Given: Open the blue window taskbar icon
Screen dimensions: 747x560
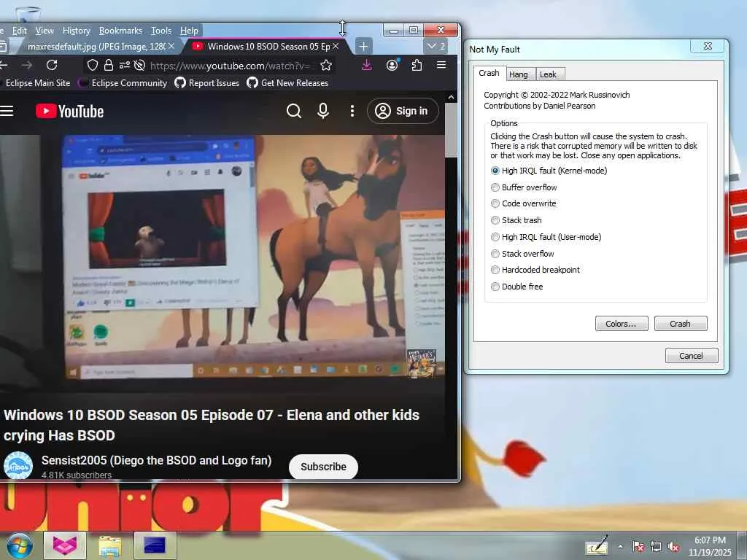Looking at the screenshot, I should click(x=155, y=545).
